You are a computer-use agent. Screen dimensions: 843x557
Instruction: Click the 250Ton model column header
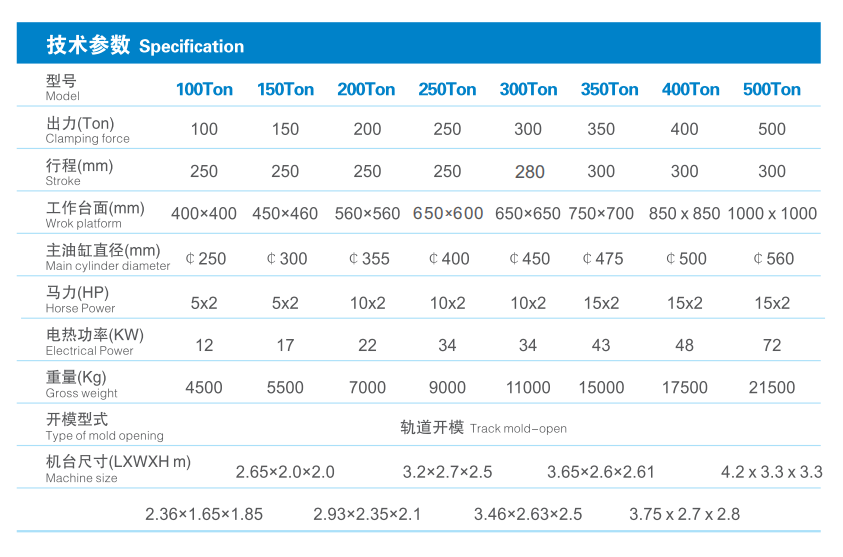[x=447, y=89]
